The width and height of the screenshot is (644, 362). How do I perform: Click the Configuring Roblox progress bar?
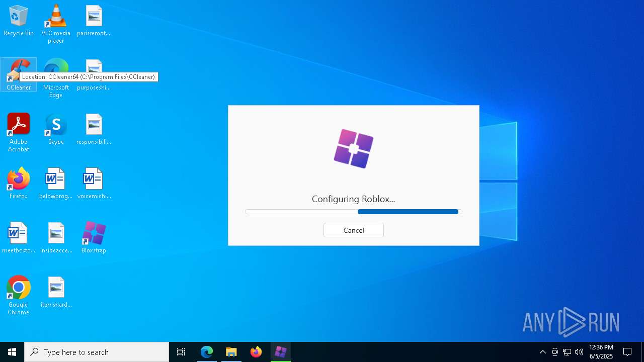(x=353, y=212)
